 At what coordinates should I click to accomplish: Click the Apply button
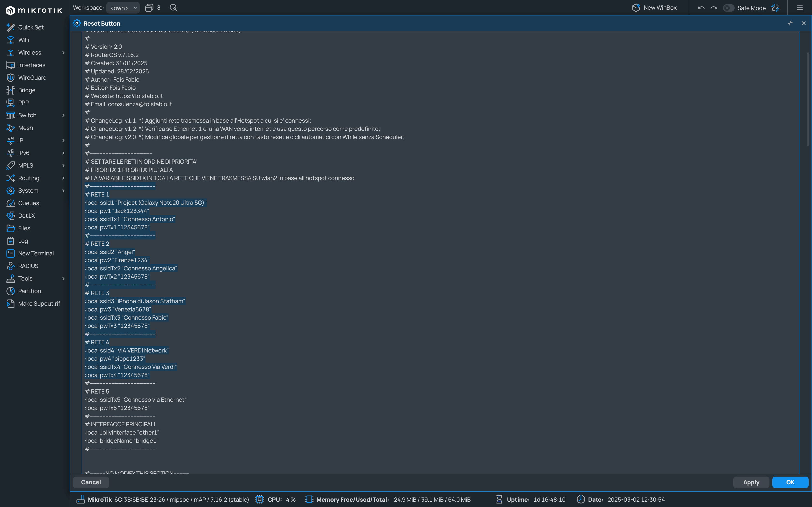[x=751, y=482]
